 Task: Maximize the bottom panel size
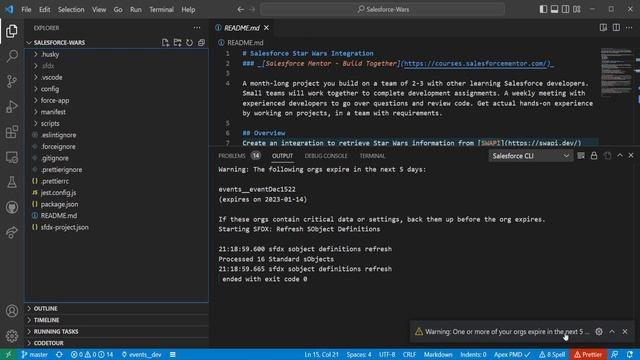620,156
